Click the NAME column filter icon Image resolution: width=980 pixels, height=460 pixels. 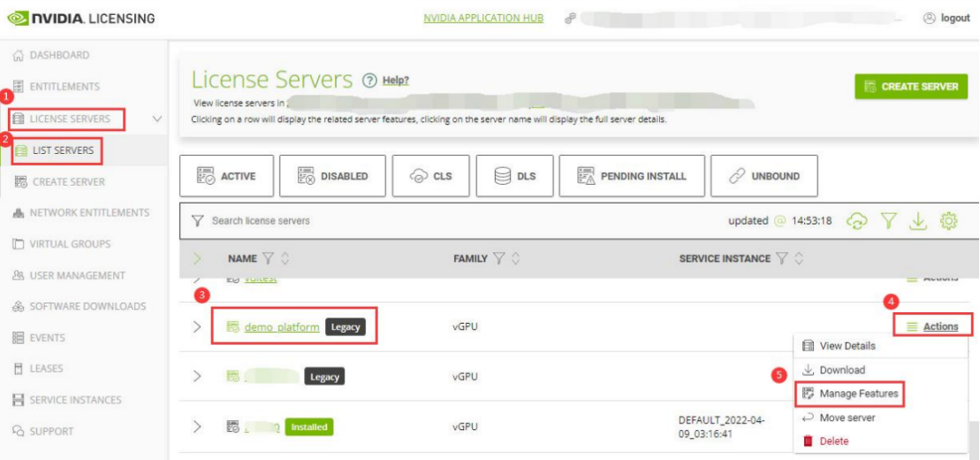point(269,259)
